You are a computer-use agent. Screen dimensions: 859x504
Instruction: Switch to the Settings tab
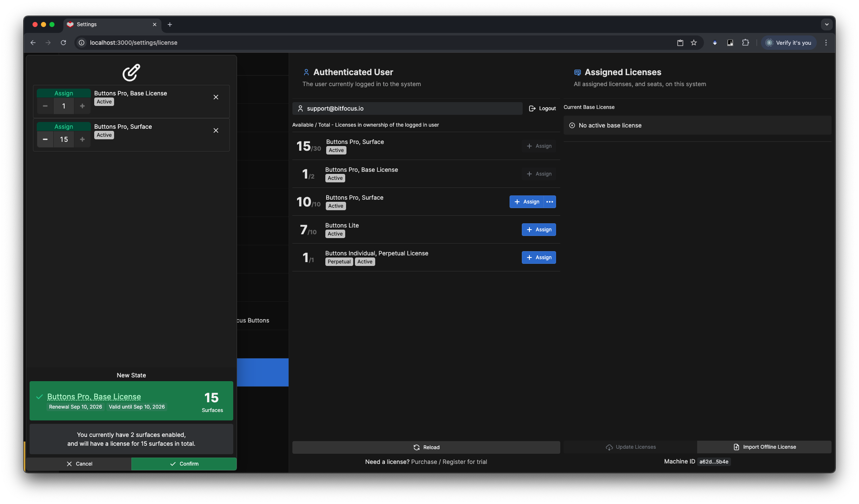point(112,24)
